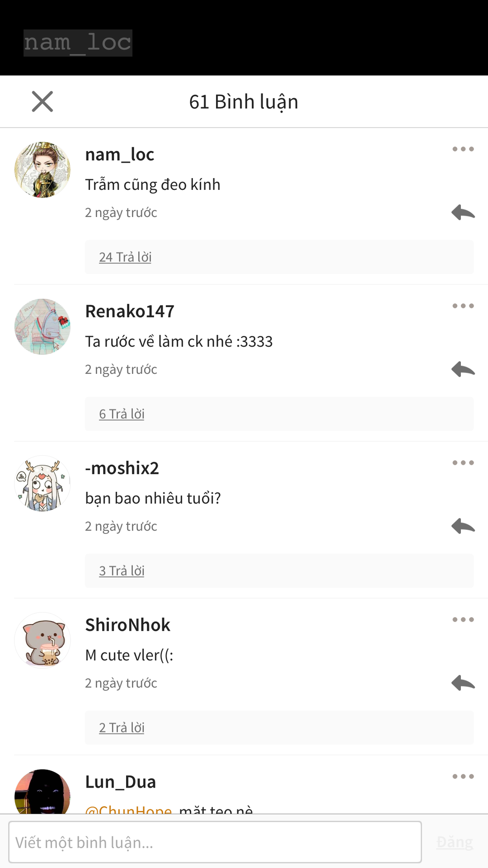This screenshot has width=488, height=868.
Task: Expand the 6 Trả lời replies
Action: [x=122, y=414]
